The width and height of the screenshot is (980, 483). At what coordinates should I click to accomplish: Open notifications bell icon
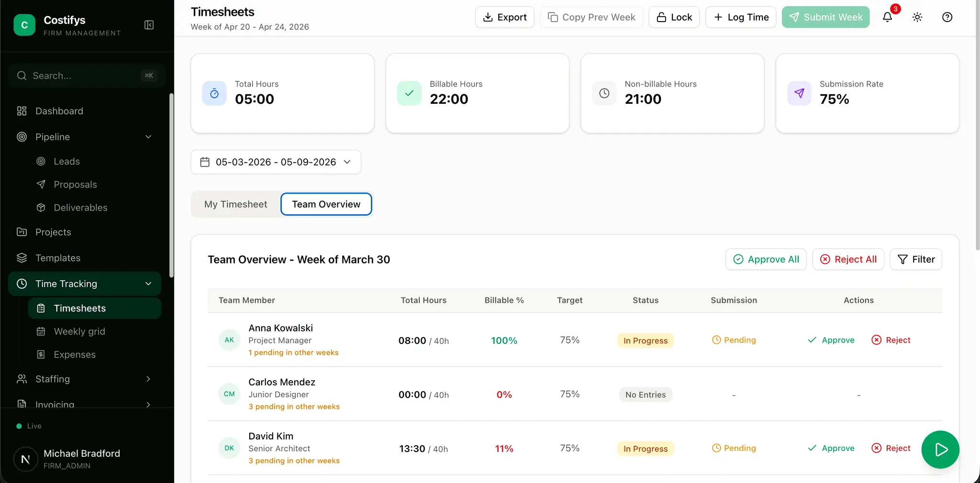[888, 17]
